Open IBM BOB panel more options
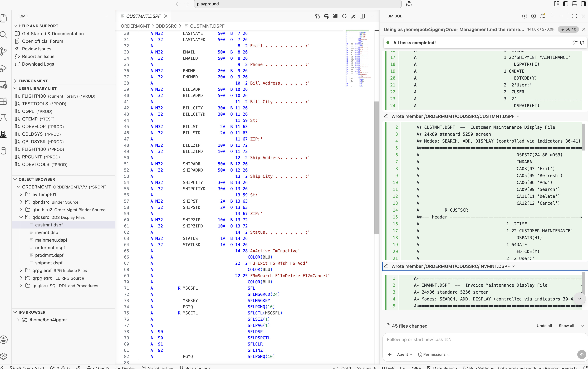588x369 pixels. 561,16
